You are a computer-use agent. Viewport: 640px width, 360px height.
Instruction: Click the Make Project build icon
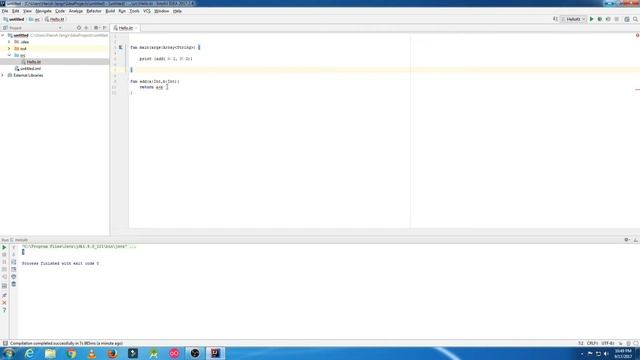[x=556, y=19]
